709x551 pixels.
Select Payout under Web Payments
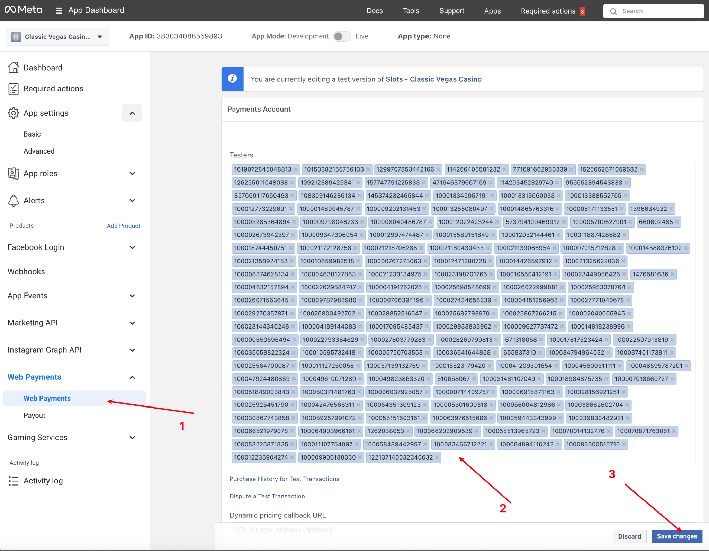34,415
